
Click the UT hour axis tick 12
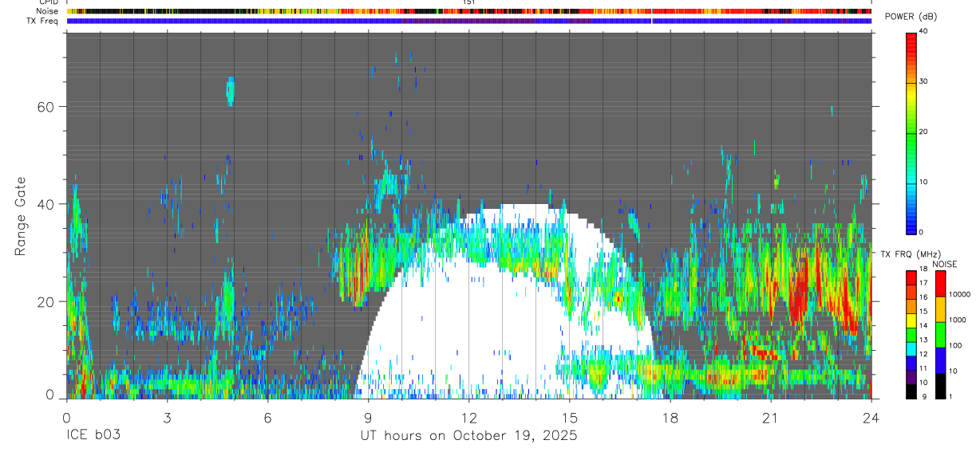click(x=468, y=417)
